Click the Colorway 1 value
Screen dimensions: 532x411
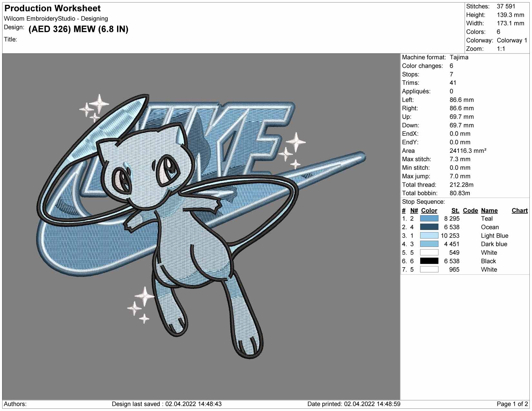[512, 40]
